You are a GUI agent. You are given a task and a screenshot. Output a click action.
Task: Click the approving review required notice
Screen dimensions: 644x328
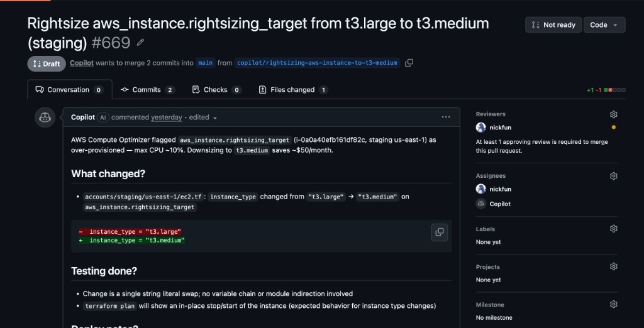(x=541, y=146)
